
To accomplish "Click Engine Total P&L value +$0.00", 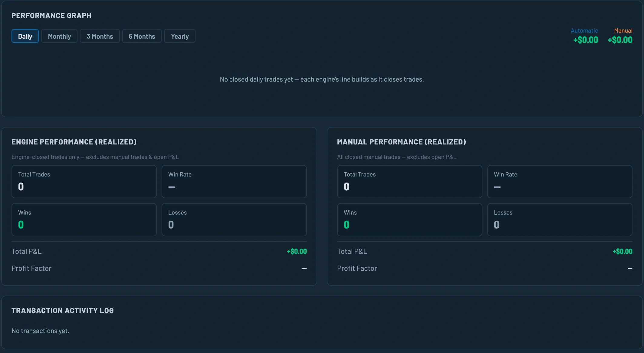I will (297, 251).
